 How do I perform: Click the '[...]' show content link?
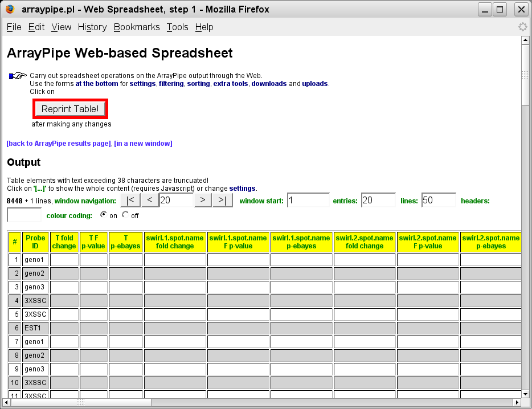pyautogui.click(x=40, y=189)
